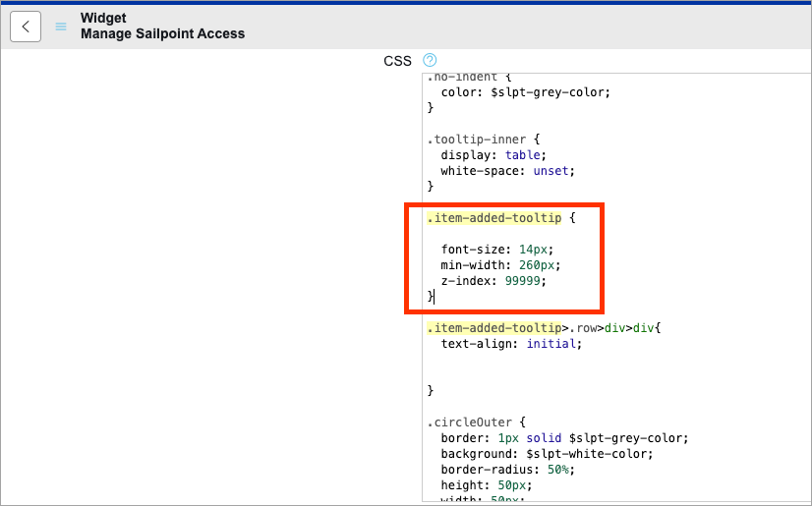Click the '.item-added-tooltip>.row>div>div{' line

click(544, 328)
